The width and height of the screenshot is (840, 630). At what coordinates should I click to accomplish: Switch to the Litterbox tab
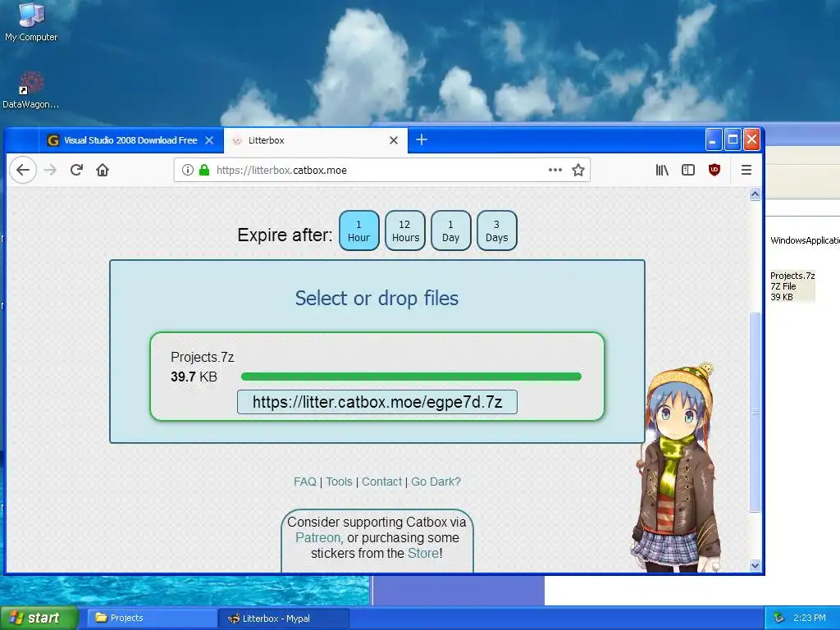tap(315, 139)
